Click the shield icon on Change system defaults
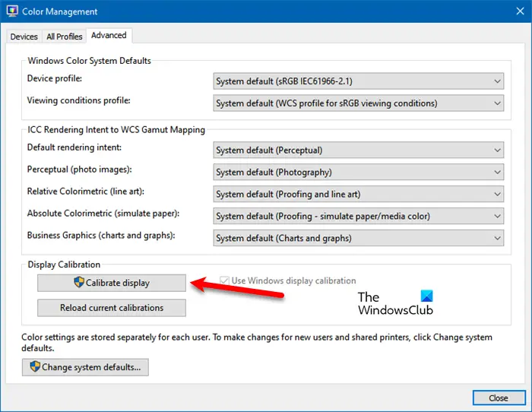 click(x=34, y=367)
